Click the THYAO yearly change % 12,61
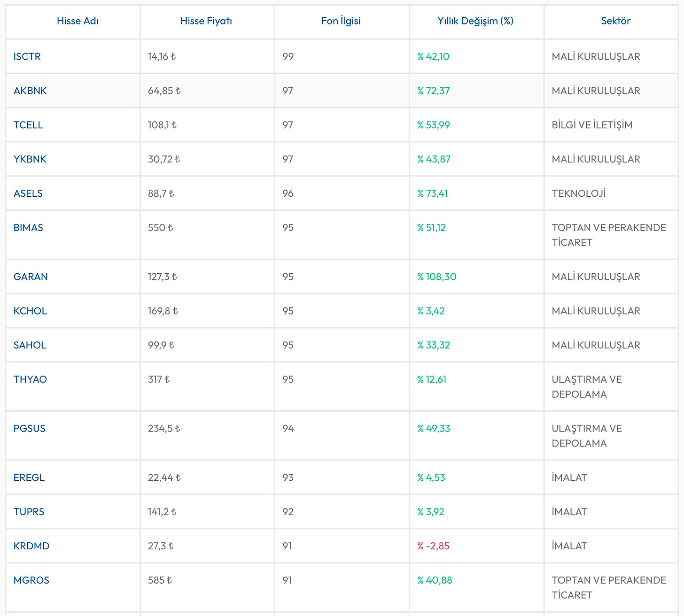This screenshot has width=684, height=616. coord(432,379)
